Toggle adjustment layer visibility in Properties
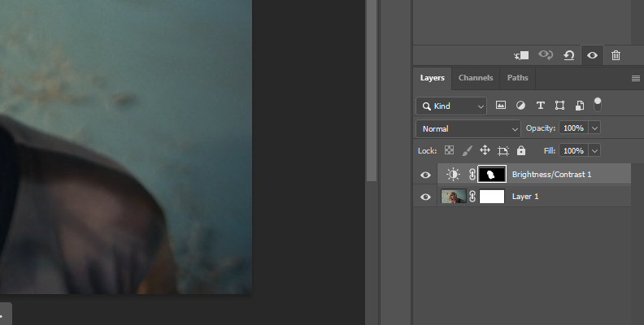 point(592,55)
